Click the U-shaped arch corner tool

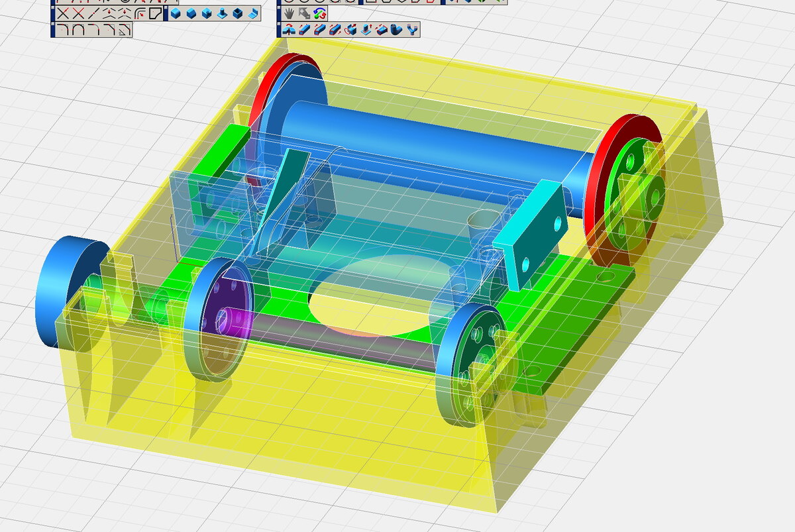pyautogui.click(x=77, y=29)
